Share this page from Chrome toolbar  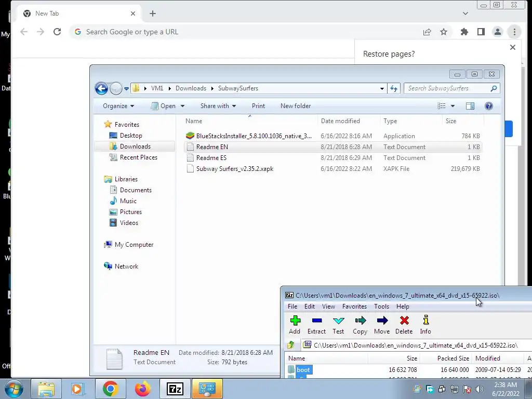(427, 32)
